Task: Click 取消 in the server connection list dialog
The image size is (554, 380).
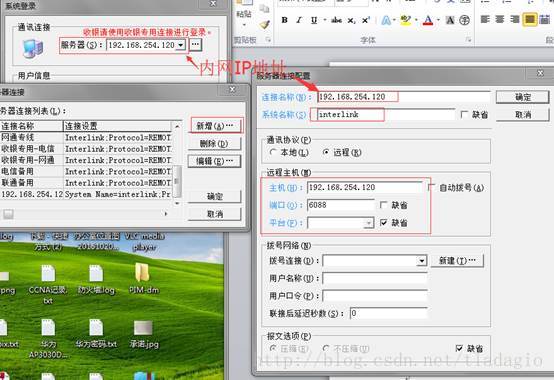Action: [x=214, y=214]
